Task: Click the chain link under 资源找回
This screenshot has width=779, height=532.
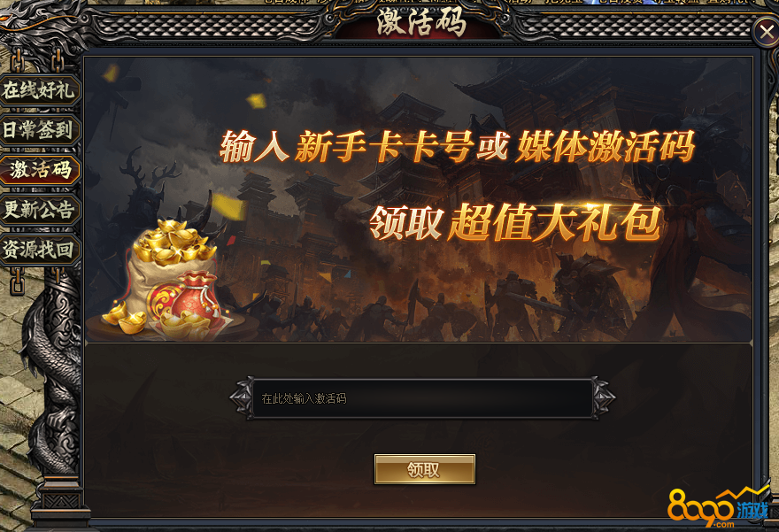Action: [x=18, y=281]
